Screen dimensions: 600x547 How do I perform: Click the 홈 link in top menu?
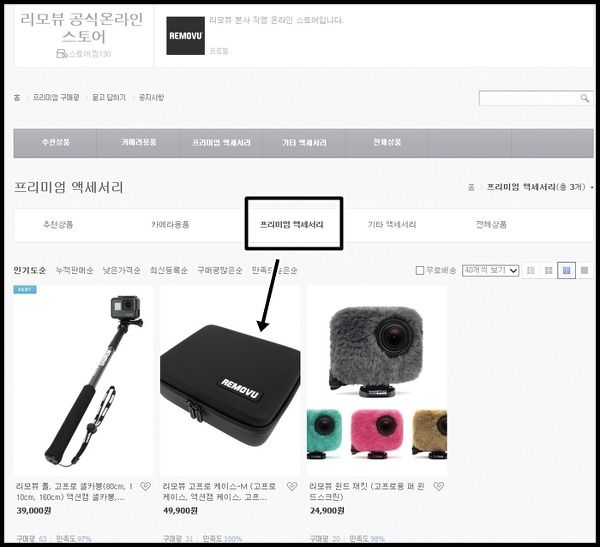tap(17, 98)
